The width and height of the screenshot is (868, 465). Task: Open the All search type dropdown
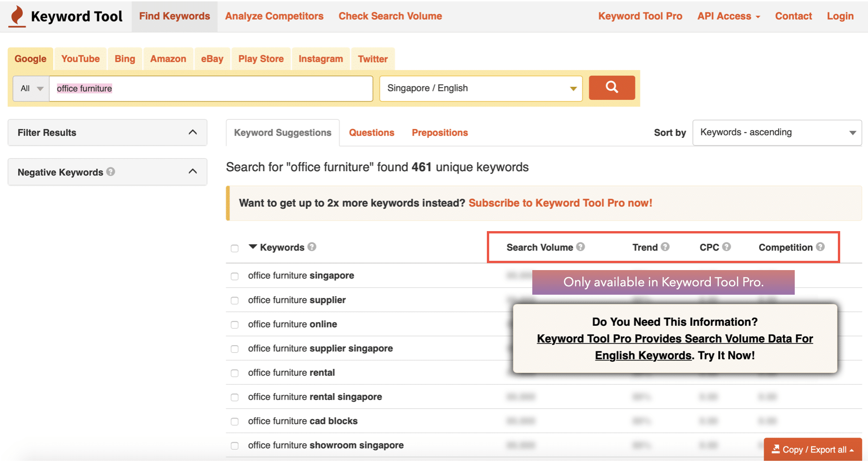(x=31, y=88)
